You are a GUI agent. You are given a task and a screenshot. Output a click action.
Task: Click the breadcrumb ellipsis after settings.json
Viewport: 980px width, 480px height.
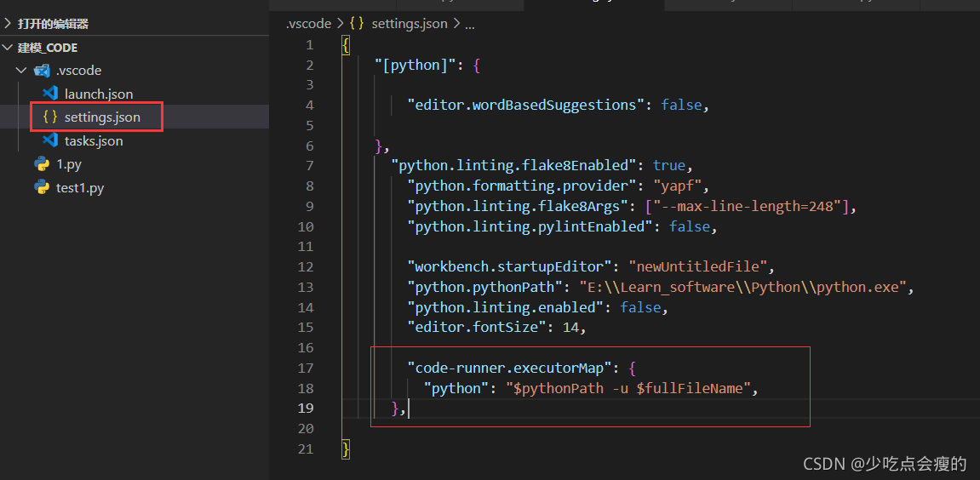pyautogui.click(x=470, y=25)
